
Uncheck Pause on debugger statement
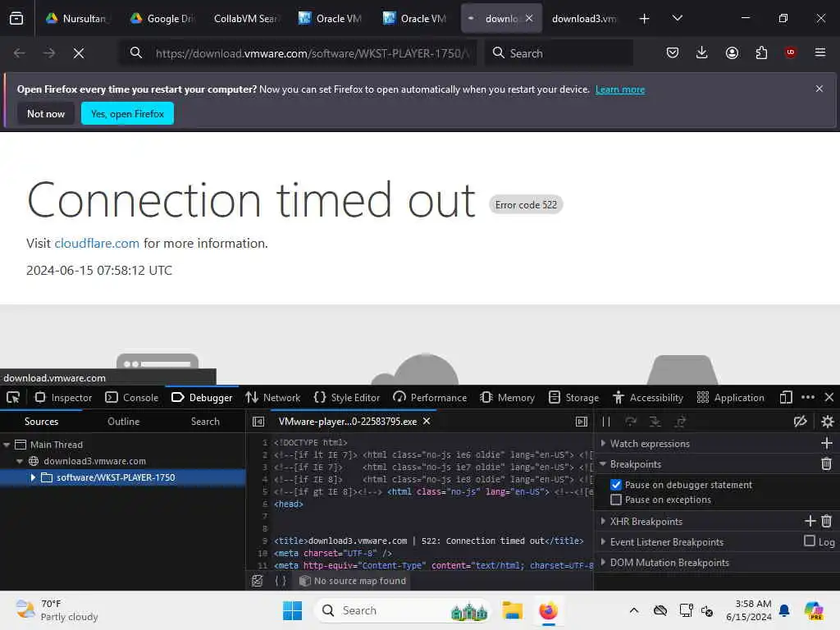pos(616,485)
